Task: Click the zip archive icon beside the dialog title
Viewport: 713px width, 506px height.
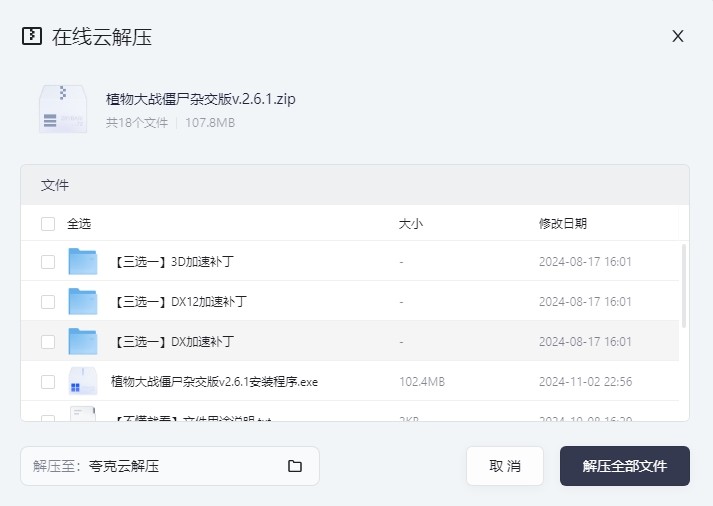Action: pos(32,36)
